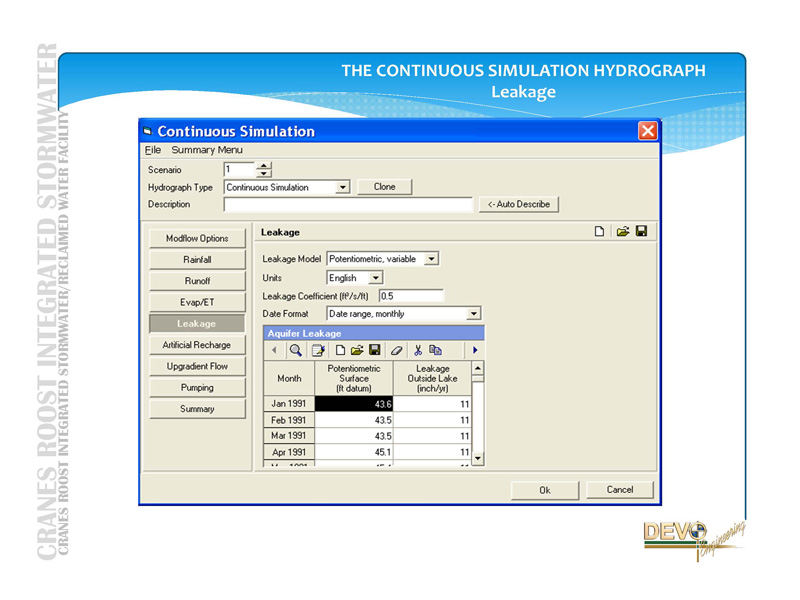This screenshot has height=600, width=800.
Task: Click the scissors cut icon in table toolbar
Action: (418, 351)
